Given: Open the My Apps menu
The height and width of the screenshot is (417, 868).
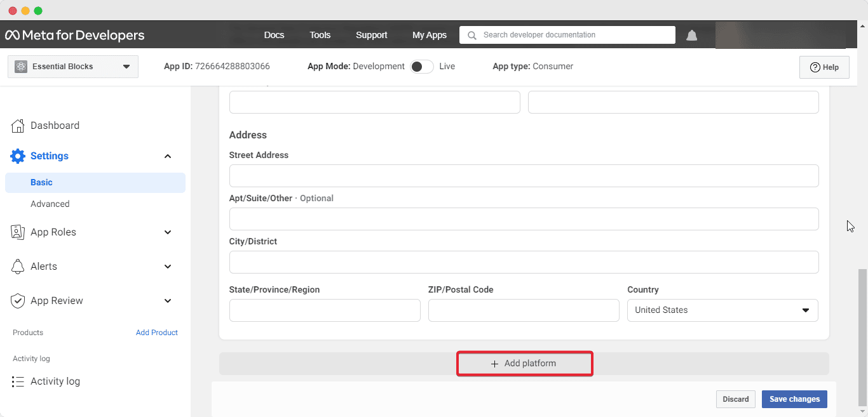Looking at the screenshot, I should [430, 35].
